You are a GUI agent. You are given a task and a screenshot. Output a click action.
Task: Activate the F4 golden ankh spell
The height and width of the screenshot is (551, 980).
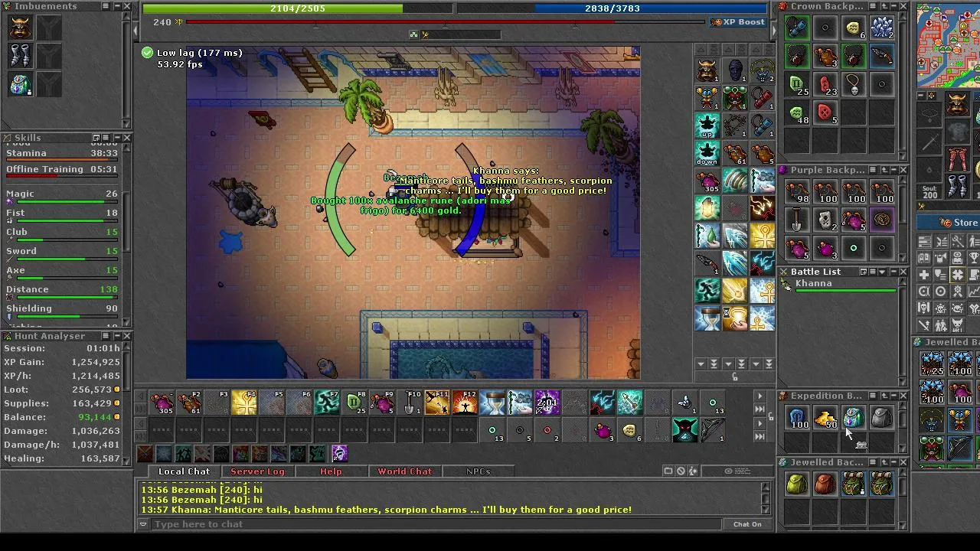[x=245, y=403]
